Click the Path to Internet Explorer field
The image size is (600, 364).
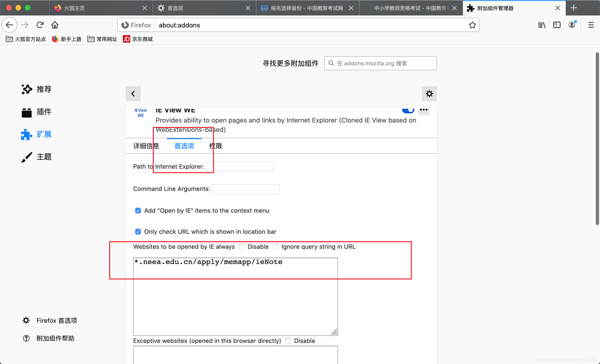[240, 166]
